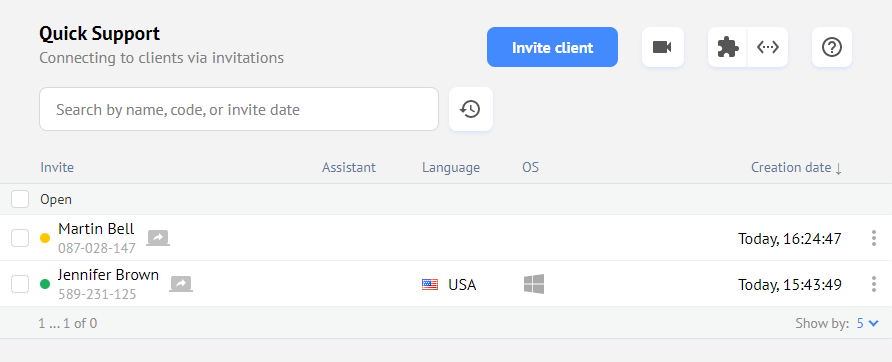Sort by Creation date column header
The width and height of the screenshot is (892, 362).
(x=796, y=167)
